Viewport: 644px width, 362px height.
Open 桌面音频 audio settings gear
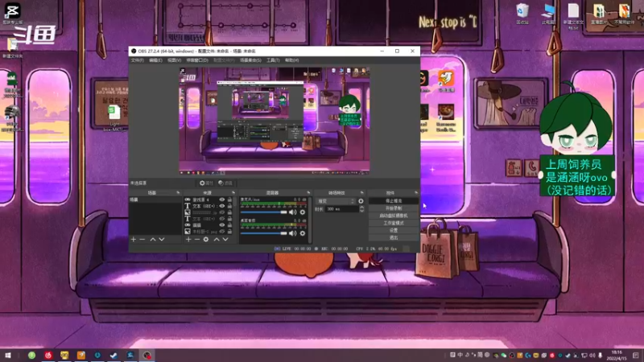click(303, 233)
